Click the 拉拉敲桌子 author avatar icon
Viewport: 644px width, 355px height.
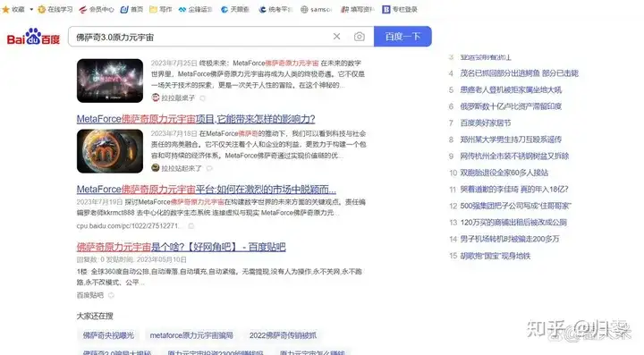click(x=156, y=97)
